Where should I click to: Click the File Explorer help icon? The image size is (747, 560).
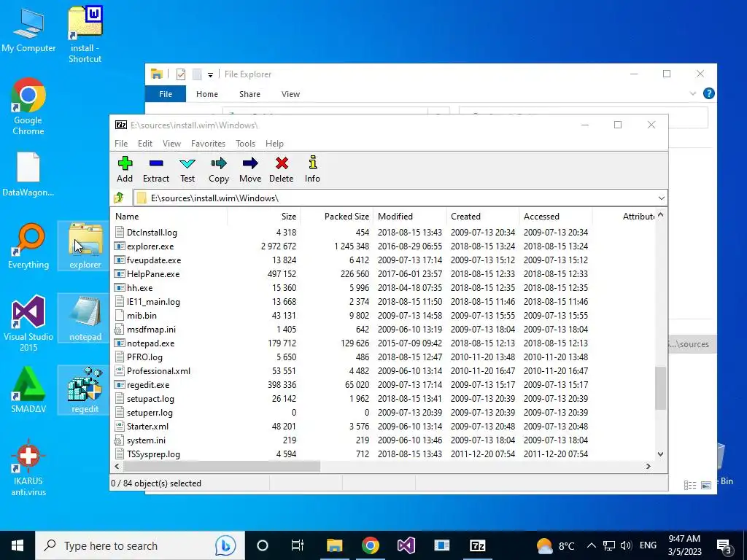pos(708,93)
